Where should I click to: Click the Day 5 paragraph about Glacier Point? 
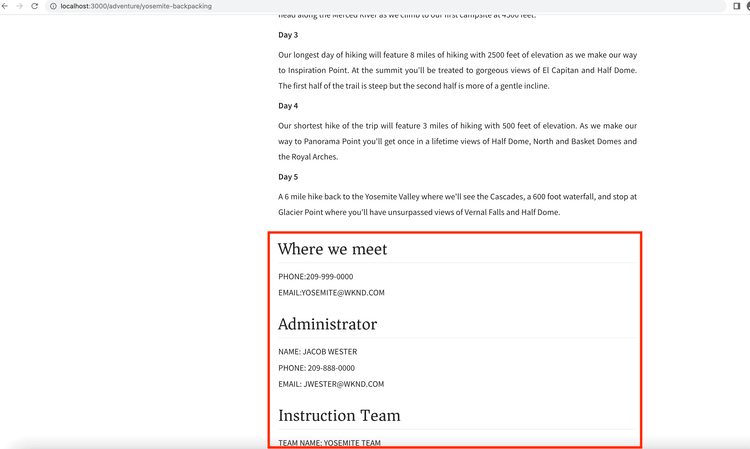(457, 204)
